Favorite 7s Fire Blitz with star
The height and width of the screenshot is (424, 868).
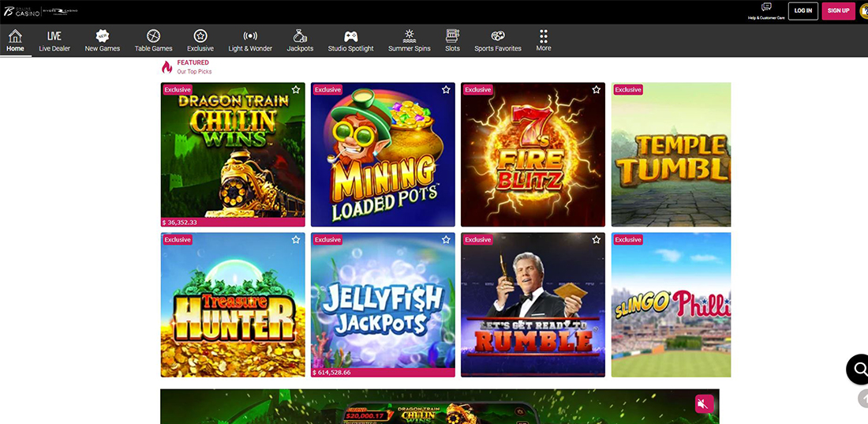596,90
